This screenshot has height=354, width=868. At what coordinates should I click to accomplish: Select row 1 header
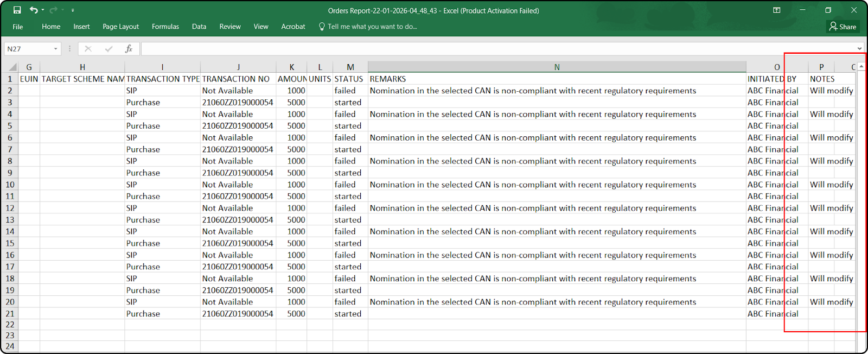tap(9, 79)
